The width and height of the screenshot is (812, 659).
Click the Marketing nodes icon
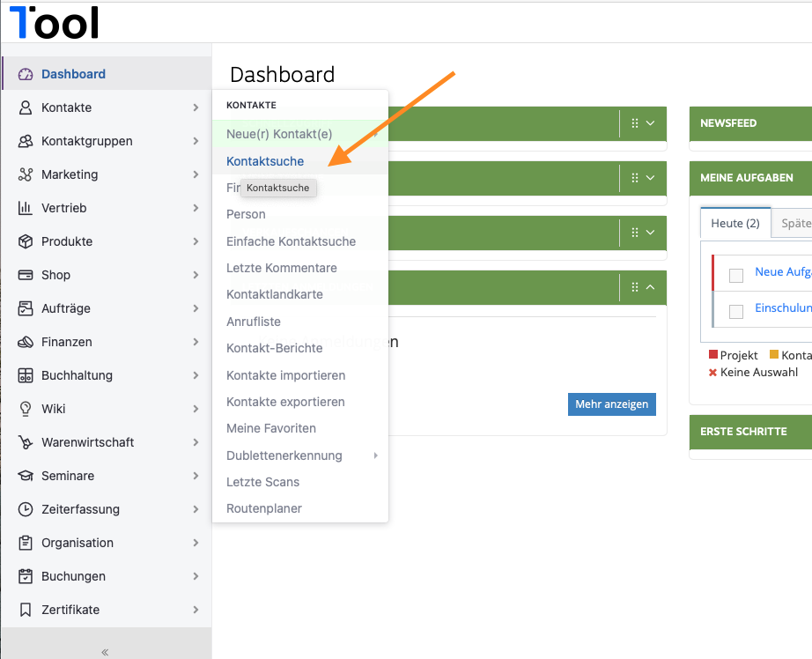click(26, 174)
